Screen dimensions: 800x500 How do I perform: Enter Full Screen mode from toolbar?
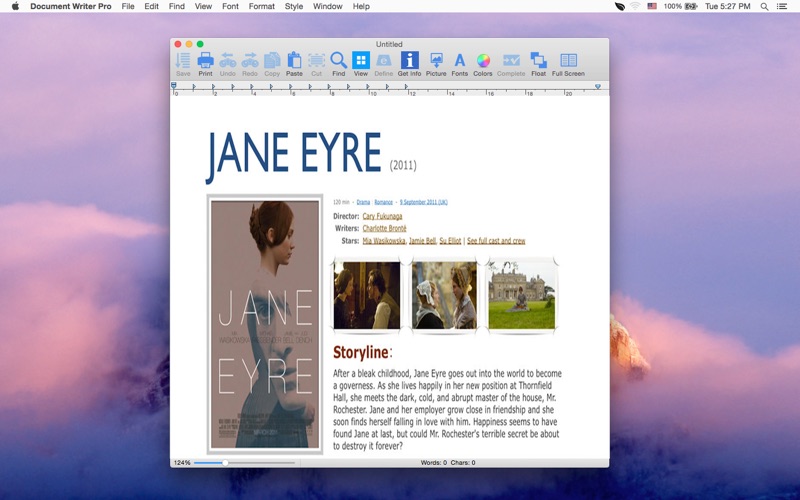coord(568,64)
